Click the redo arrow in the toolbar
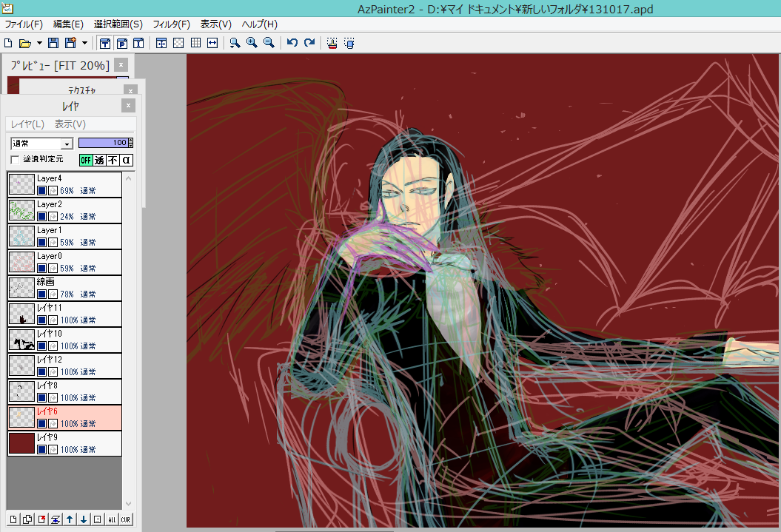 [309, 43]
